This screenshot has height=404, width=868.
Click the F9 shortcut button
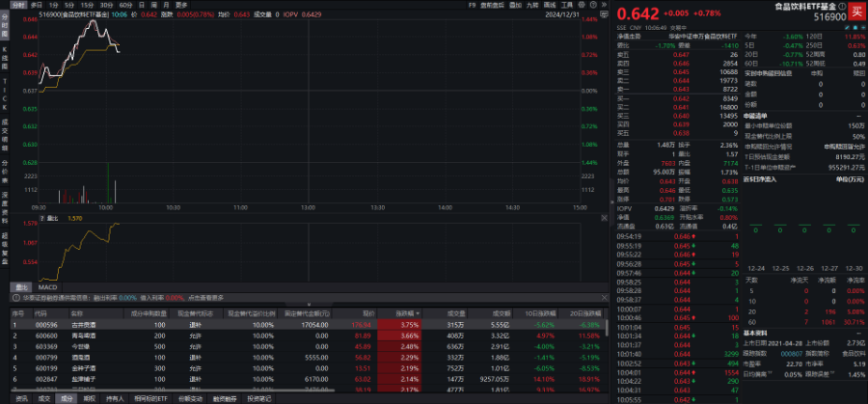tap(472, 5)
